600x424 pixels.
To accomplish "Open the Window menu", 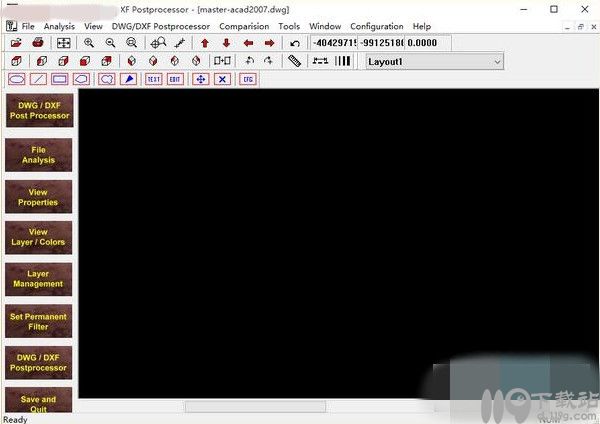I will click(x=325, y=26).
